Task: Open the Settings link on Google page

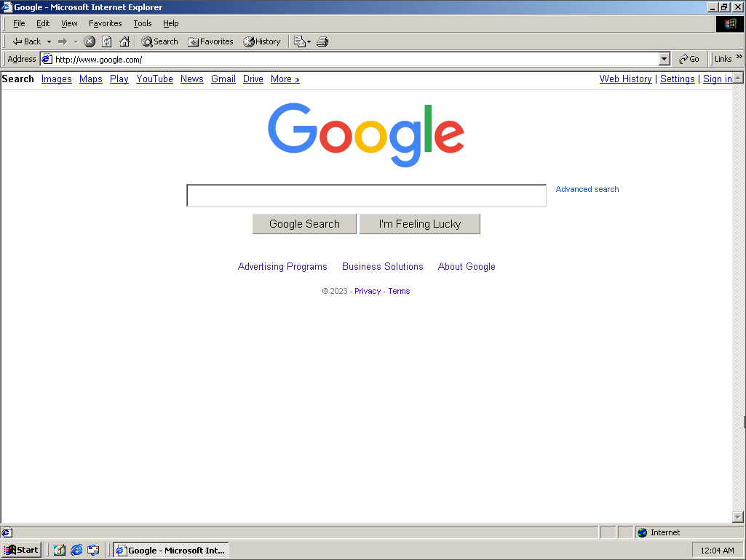Action: click(x=677, y=79)
